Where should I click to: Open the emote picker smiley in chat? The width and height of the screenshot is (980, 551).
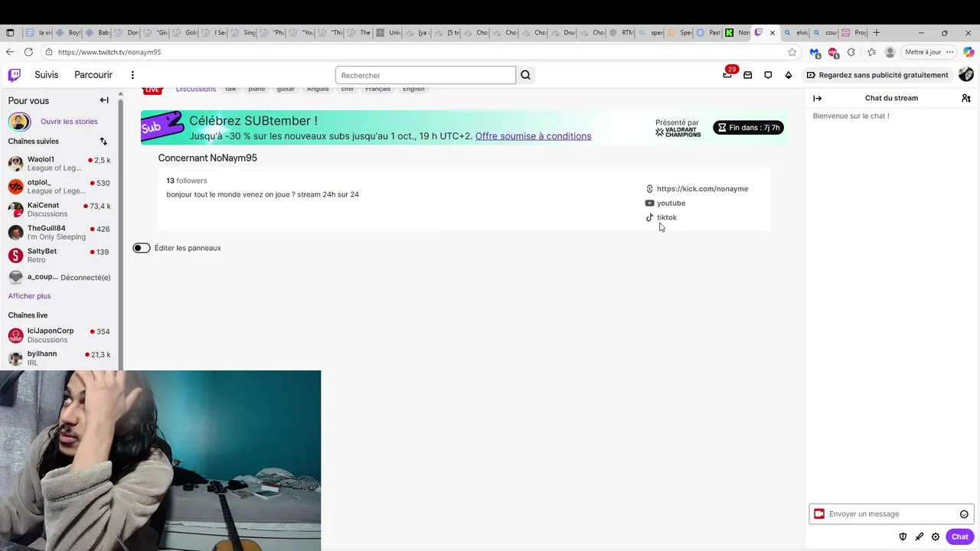tap(964, 514)
